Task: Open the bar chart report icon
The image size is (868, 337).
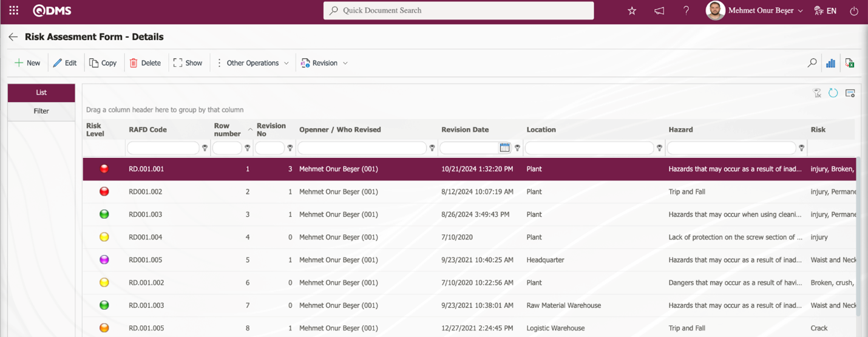Action: (830, 63)
